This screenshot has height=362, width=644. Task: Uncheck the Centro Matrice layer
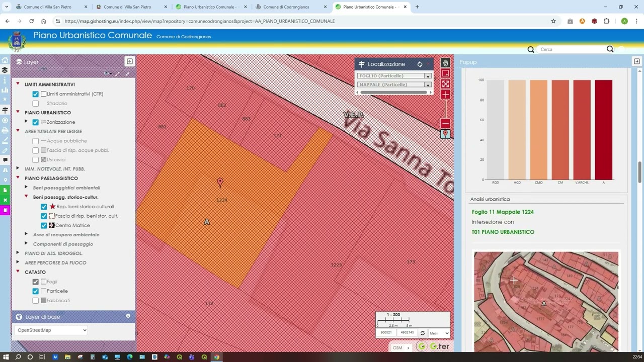44,225
